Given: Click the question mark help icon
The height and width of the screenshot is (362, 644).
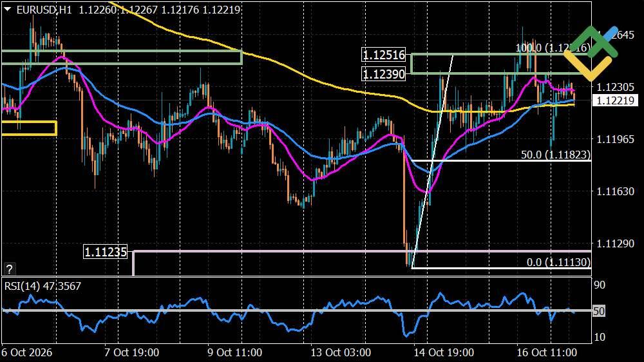Looking at the screenshot, I should click(x=9, y=269).
